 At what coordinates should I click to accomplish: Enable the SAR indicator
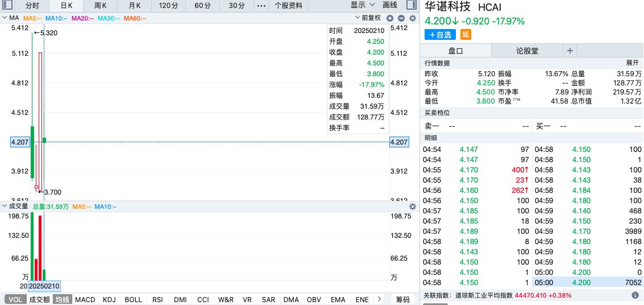click(x=269, y=300)
